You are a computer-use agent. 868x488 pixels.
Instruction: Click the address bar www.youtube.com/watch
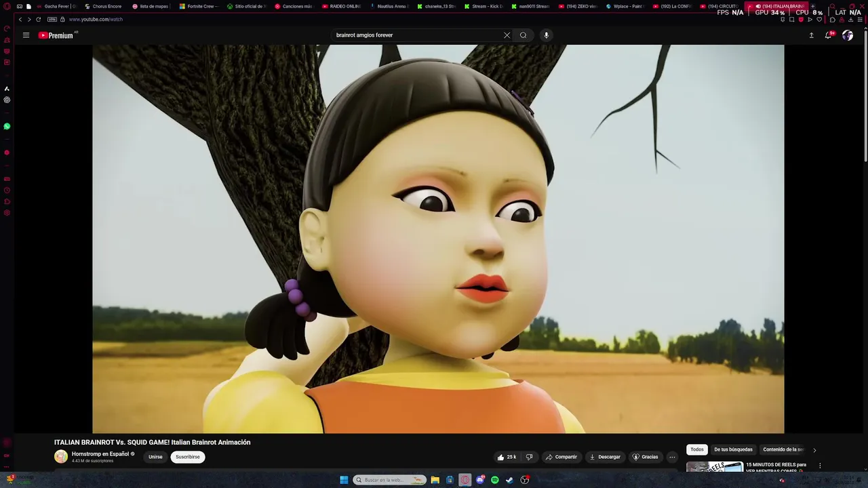coord(96,19)
